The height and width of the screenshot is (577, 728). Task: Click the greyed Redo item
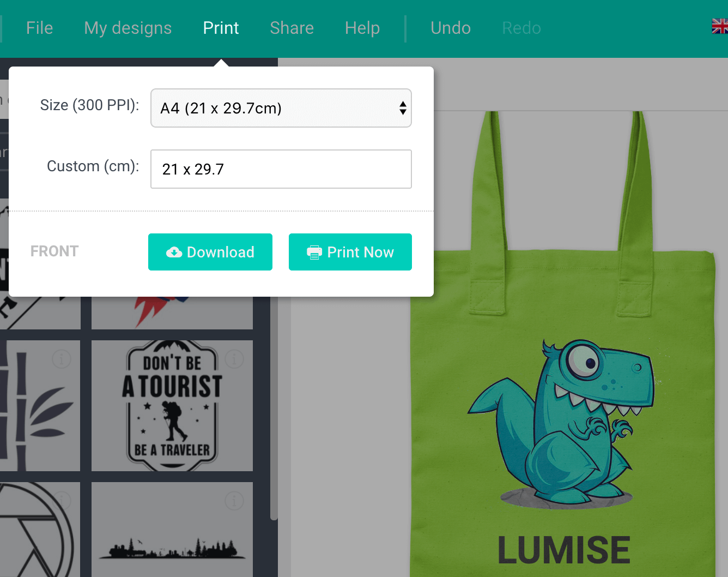[x=521, y=28]
